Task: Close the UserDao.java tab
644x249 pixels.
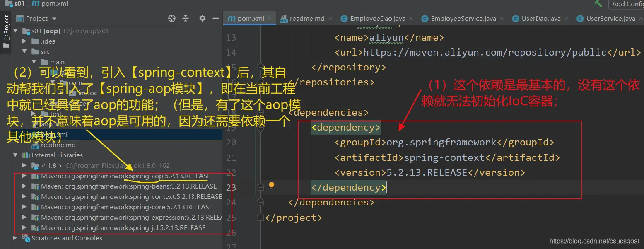Action: [x=567, y=18]
